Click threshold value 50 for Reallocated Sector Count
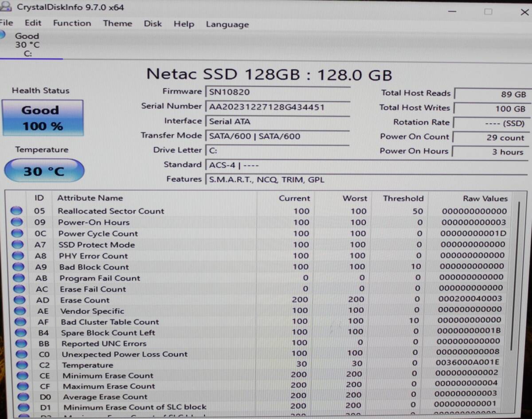532x419 pixels. (x=418, y=211)
